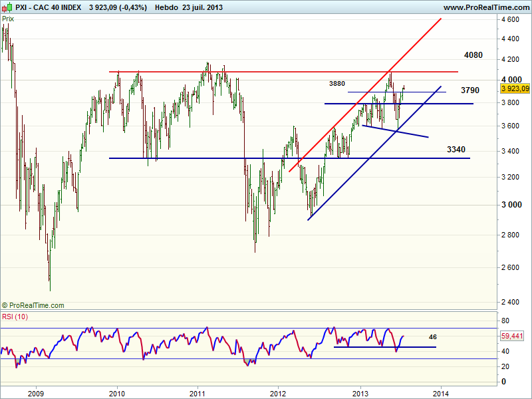Click the www.ProRealTime.com link at top right
532x399 pixels.
point(485,7)
